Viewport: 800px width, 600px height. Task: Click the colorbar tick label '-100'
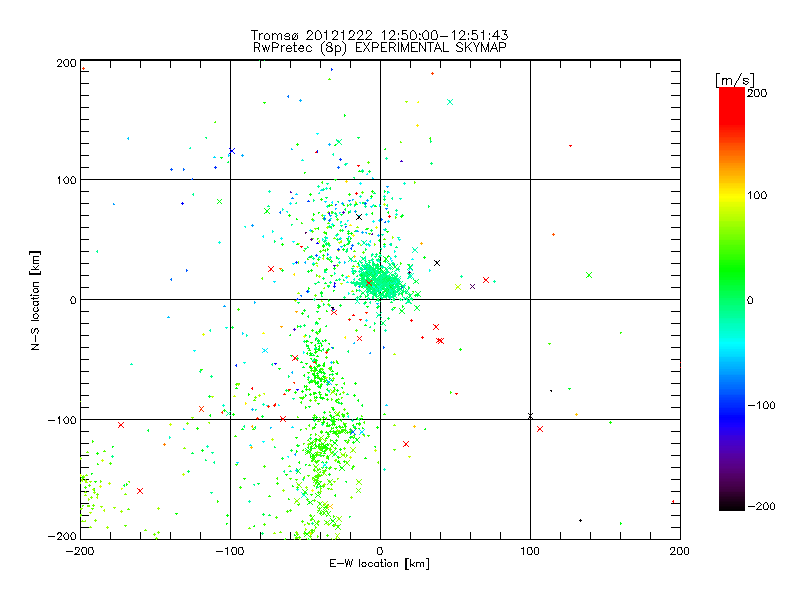click(761, 405)
